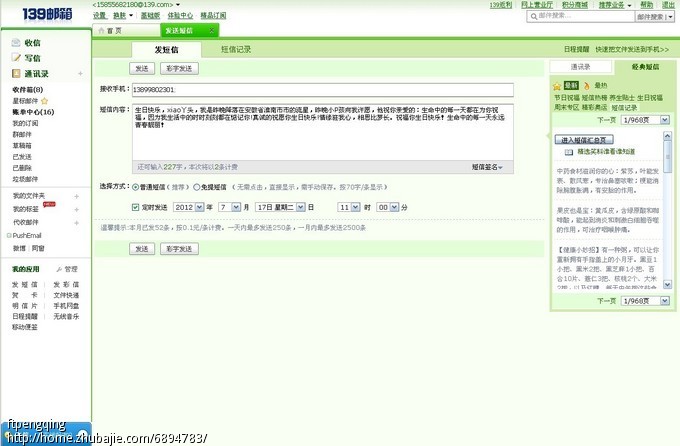The width and height of the screenshot is (680, 446).
Task: Click the yellow star icon beside 最新
Action: (557, 86)
